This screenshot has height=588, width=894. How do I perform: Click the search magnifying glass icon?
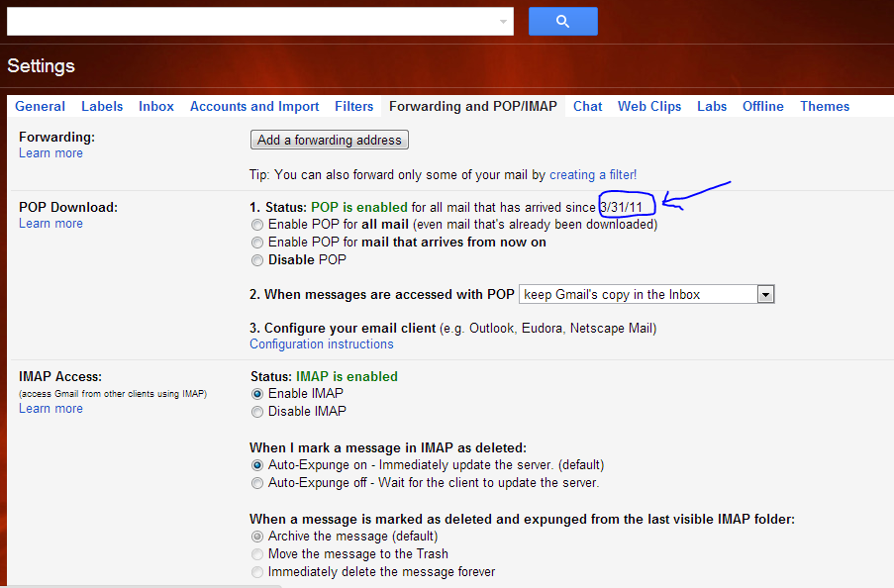click(562, 21)
